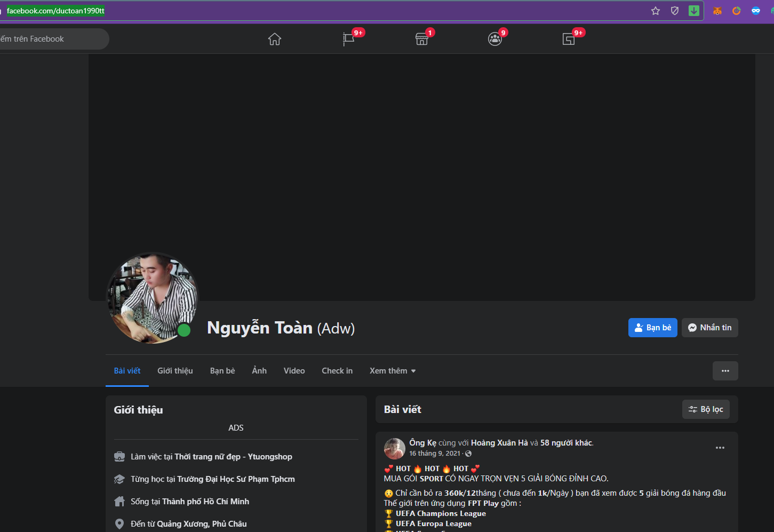Image resolution: width=774 pixels, height=532 pixels.
Task: Open the Ảnh tab
Action: point(259,371)
